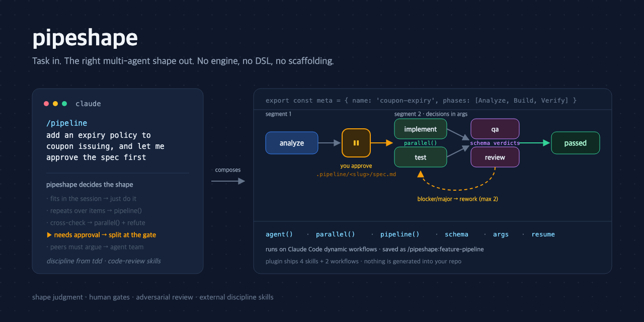
Task: Click the 'schema verdicts' label
Action: (x=495, y=143)
